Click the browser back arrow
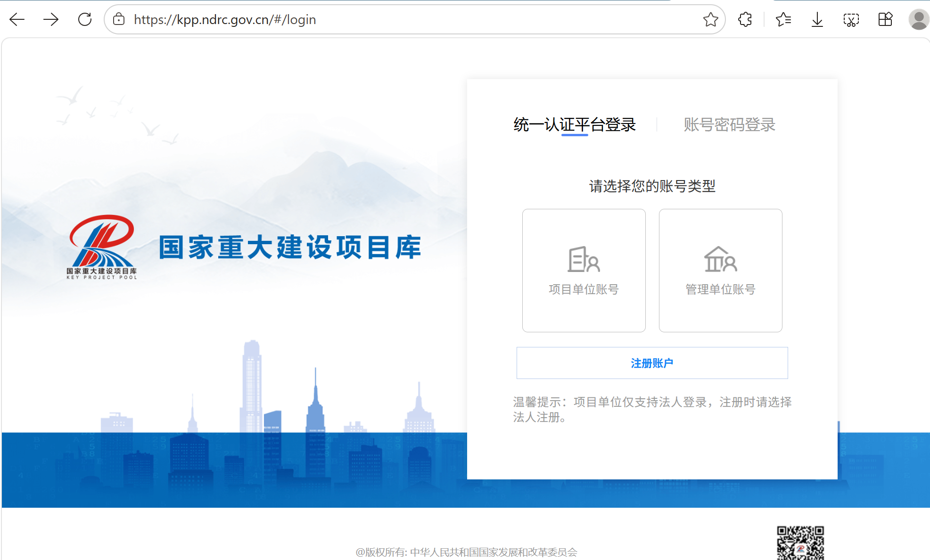 17,19
